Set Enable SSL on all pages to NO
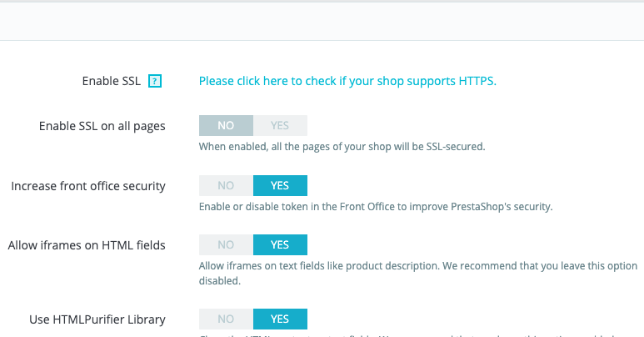The width and height of the screenshot is (644, 337). (226, 125)
